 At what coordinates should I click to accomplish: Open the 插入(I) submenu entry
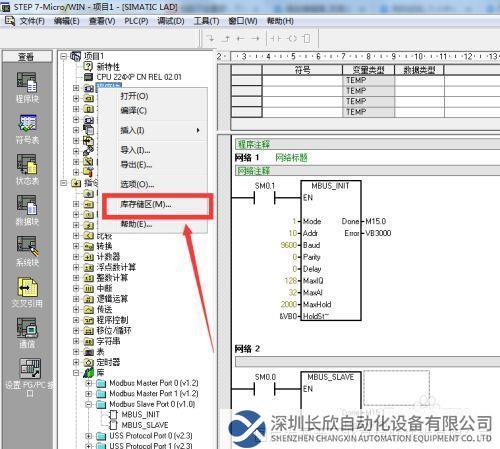click(132, 130)
